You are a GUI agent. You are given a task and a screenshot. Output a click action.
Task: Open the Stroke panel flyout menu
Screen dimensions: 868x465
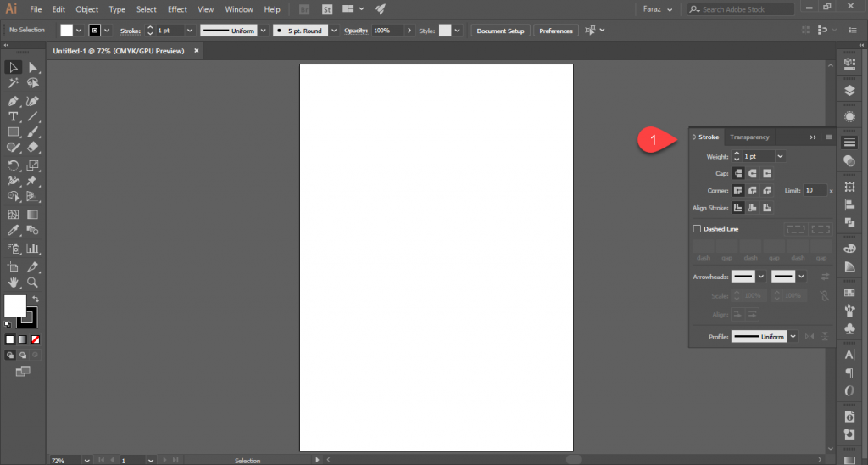pos(829,137)
